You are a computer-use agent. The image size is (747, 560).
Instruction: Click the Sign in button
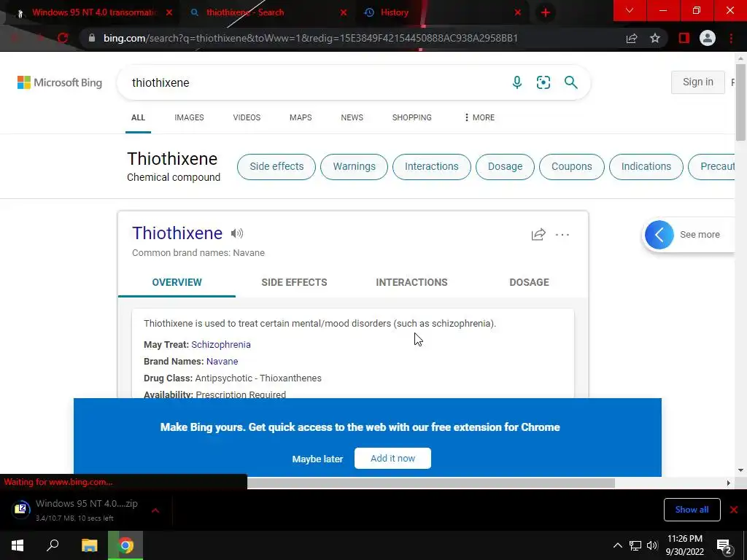pyautogui.click(x=698, y=82)
